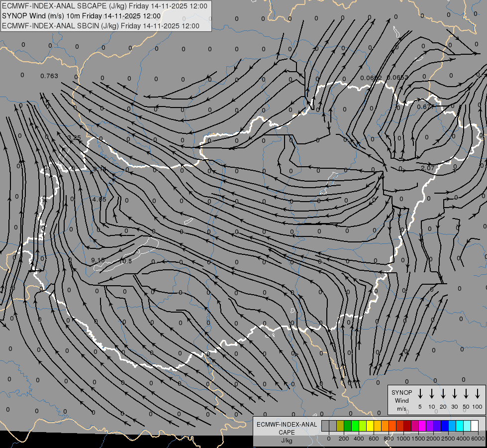
Task: Pick the red swatch left of 1000 tick
Action: click(400, 426)
